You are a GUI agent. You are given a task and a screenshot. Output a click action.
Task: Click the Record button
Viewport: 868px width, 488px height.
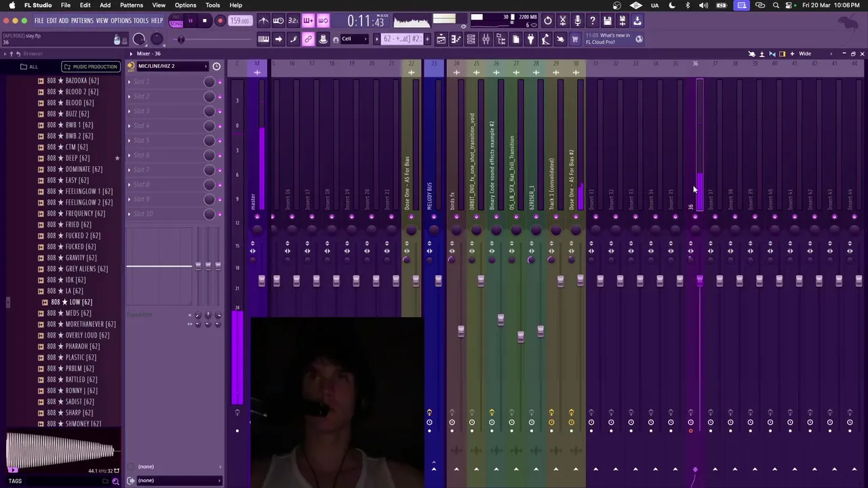(220, 21)
